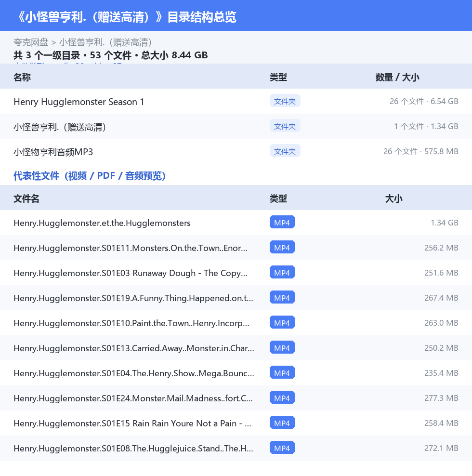The height and width of the screenshot is (476, 472).
Task: Click the 名称 column header
Action: [x=22, y=77]
